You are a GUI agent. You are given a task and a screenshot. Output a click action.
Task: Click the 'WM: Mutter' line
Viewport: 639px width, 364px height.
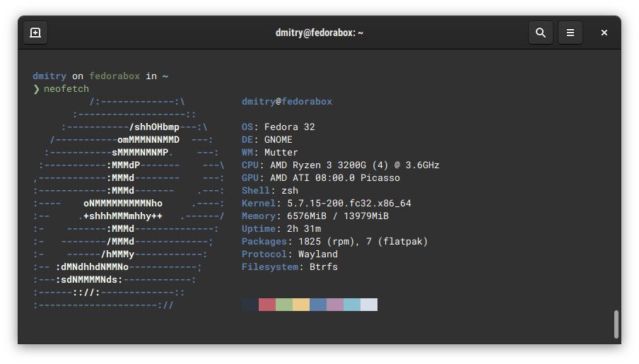click(x=270, y=153)
